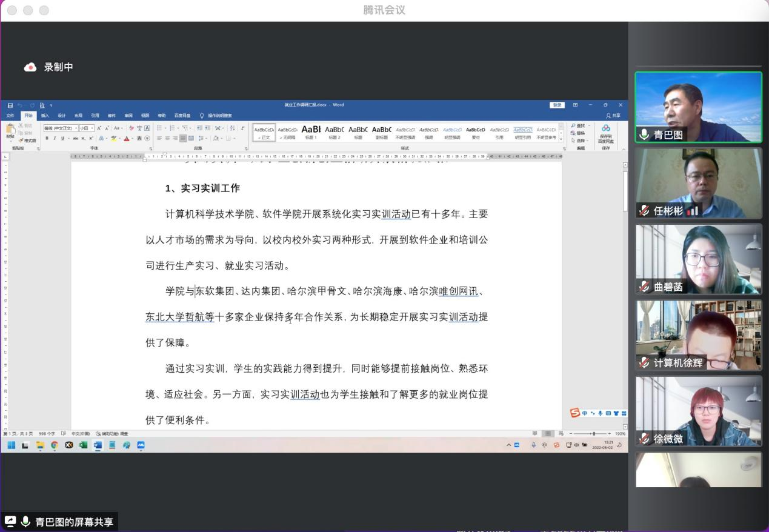The width and height of the screenshot is (769, 532).
Task: Click the Chrome icon in the taskbar
Action: tap(55, 445)
